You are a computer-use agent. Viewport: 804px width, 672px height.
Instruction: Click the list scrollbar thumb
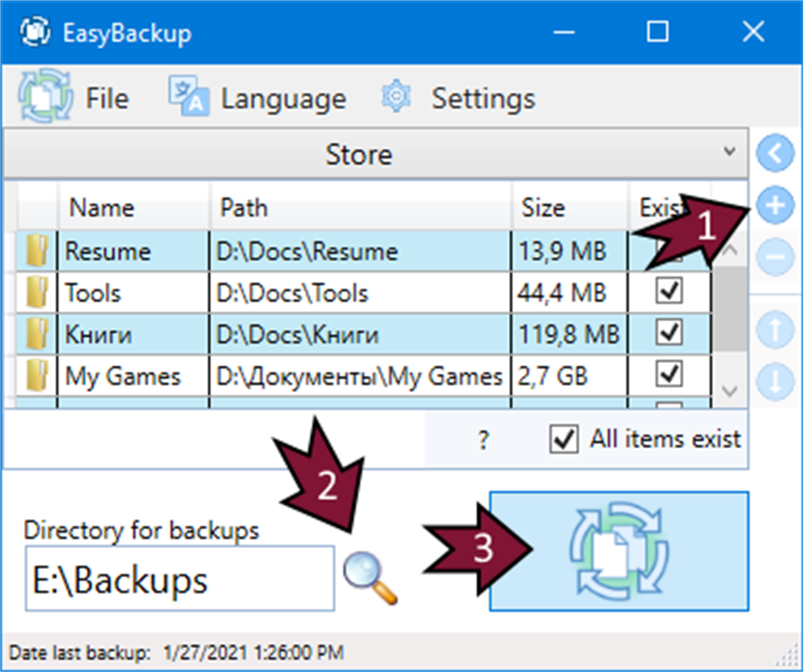pyautogui.click(x=730, y=309)
